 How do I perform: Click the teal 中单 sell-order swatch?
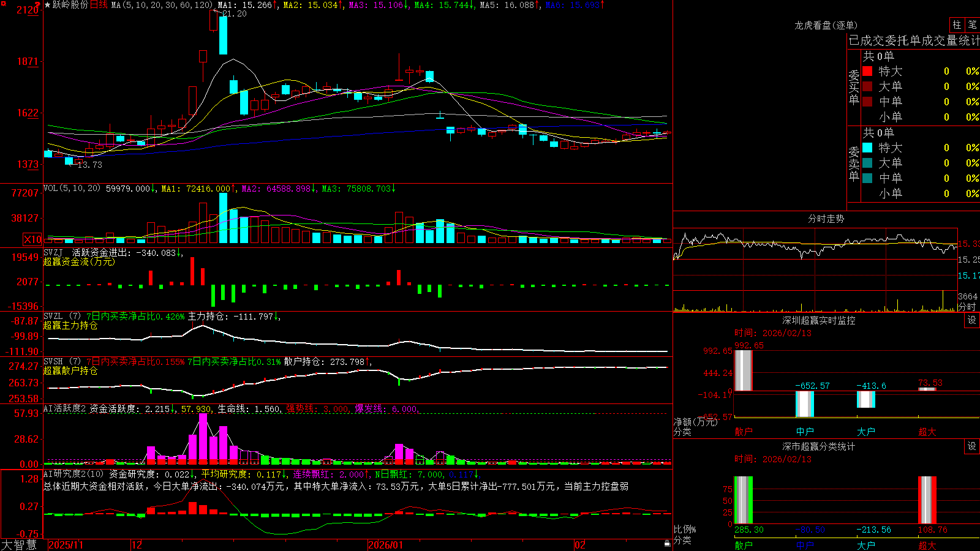pos(867,178)
